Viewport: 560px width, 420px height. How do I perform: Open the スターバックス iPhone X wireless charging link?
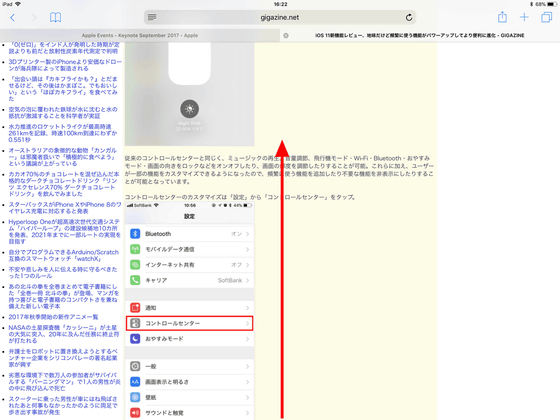point(65,208)
